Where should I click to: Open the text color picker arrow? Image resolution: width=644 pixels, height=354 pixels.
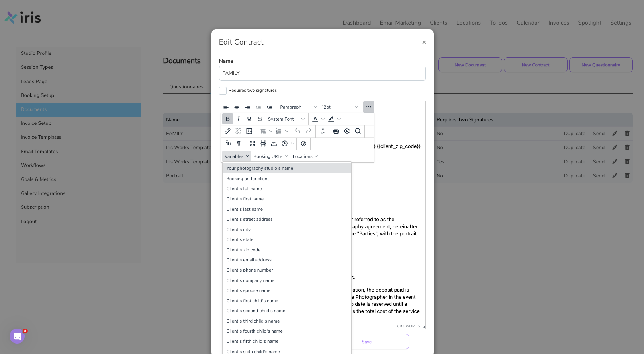coord(323,119)
